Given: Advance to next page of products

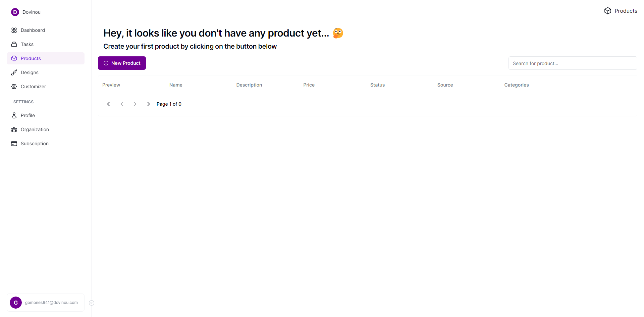Looking at the screenshot, I should click(135, 104).
